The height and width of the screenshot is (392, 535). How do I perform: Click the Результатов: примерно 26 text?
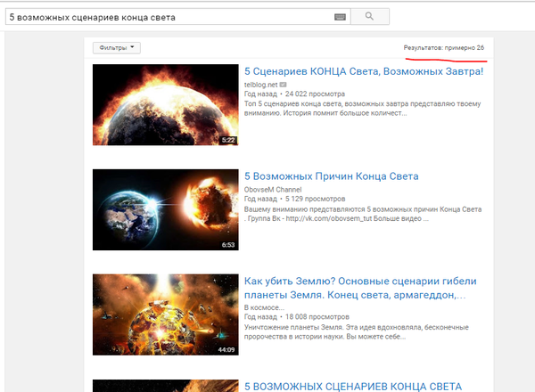pyautogui.click(x=443, y=47)
